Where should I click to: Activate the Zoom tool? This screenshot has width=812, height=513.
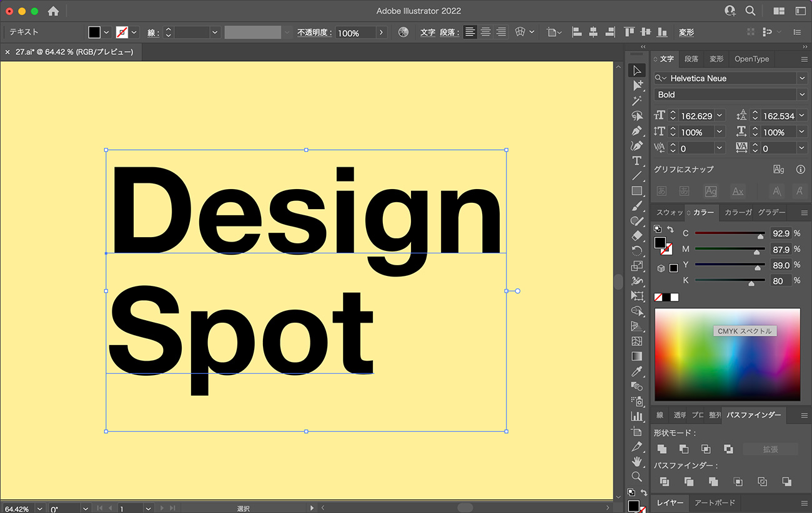(x=636, y=477)
